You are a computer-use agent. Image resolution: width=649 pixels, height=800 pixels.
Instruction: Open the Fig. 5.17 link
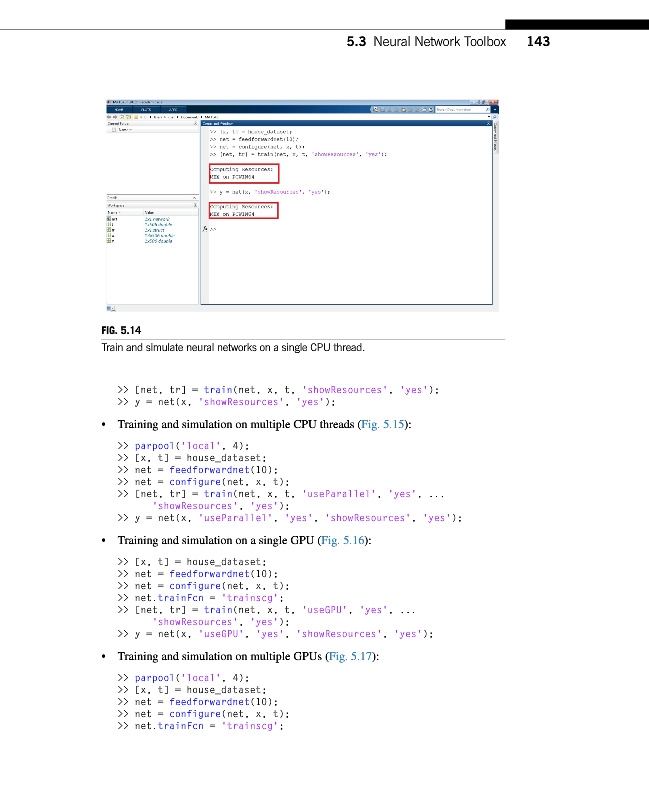tap(351, 656)
